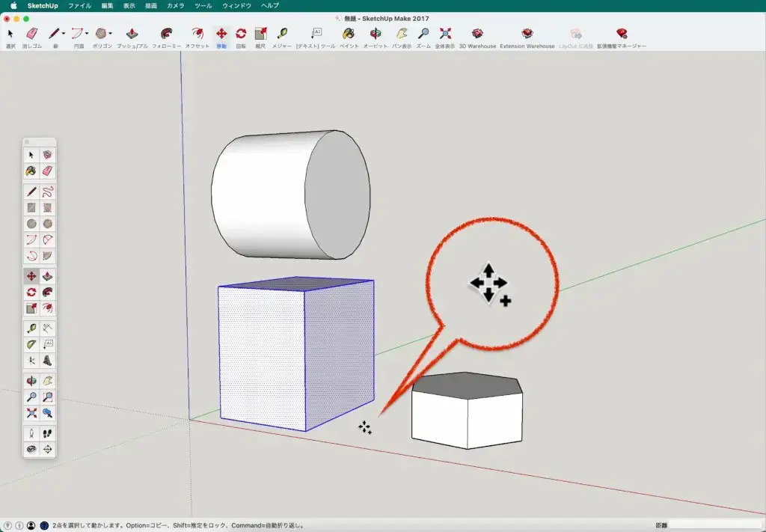Select the Rotate tool in floating palette
Viewport: 766px width, 532px height.
(x=31, y=293)
